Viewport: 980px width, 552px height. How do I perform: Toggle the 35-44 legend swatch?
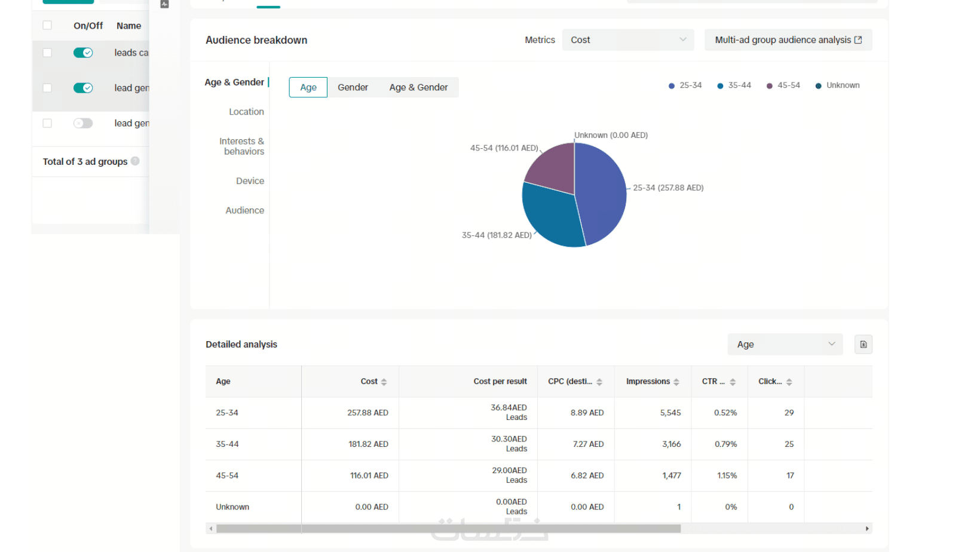(720, 86)
